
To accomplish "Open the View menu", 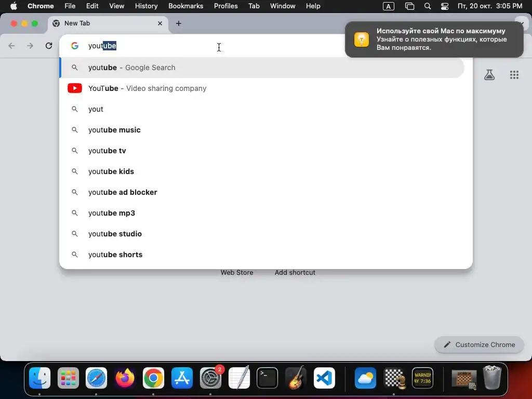I will 116,6.
